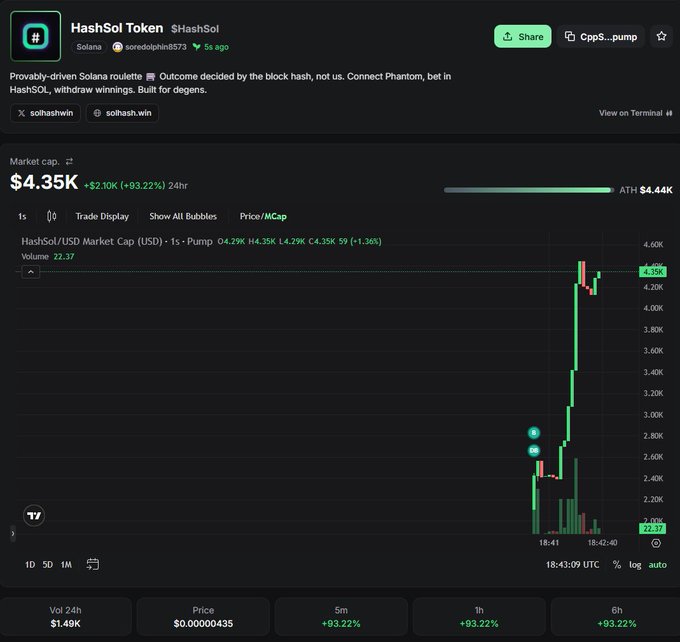
Task: Click the 4.60K price axis label
Action: 653,245
